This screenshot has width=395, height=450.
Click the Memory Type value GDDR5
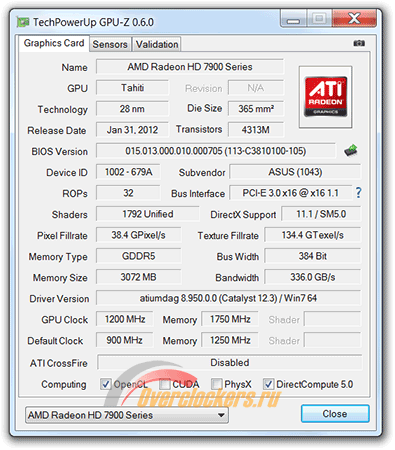click(138, 256)
